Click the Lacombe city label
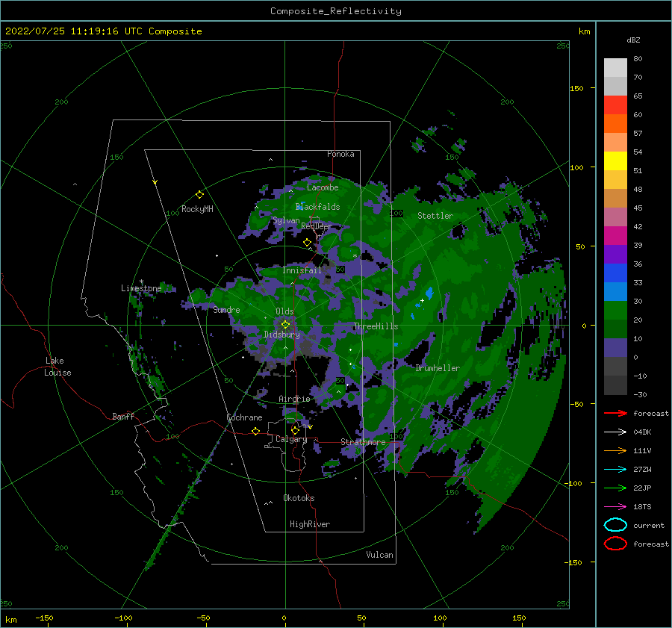The width and height of the screenshot is (672, 628). (323, 187)
